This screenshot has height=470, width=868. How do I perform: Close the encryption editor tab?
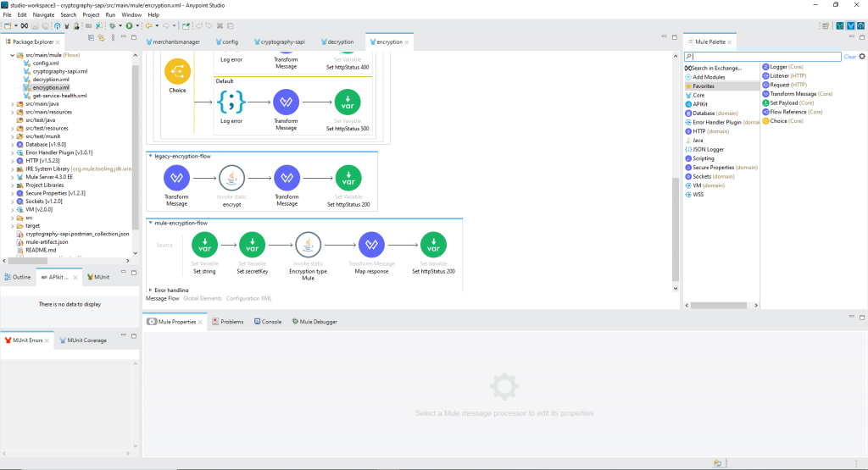click(x=407, y=42)
